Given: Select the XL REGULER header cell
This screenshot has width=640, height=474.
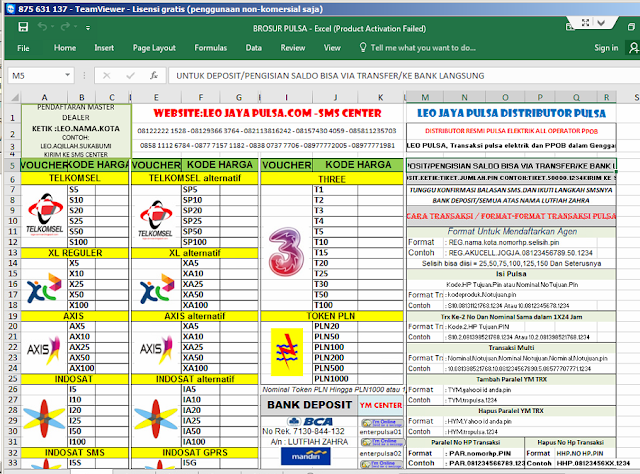Looking at the screenshot, I should [x=75, y=253].
